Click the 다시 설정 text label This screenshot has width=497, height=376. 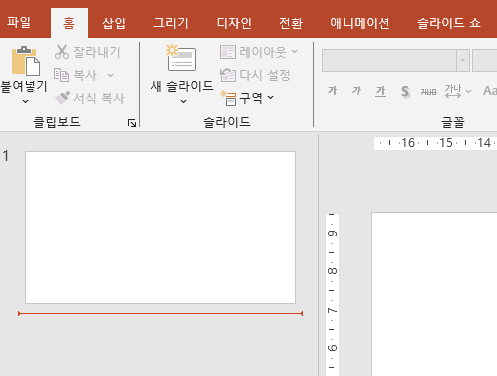click(265, 75)
